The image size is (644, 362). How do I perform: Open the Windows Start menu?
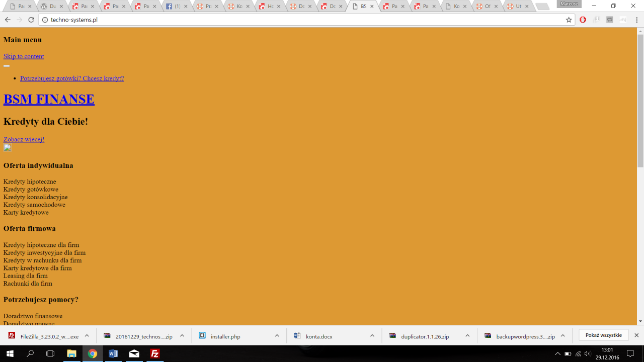[9, 353]
